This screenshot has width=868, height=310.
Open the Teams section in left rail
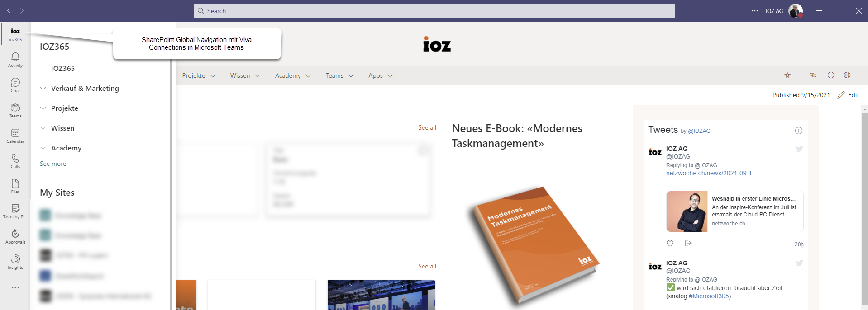click(x=15, y=110)
